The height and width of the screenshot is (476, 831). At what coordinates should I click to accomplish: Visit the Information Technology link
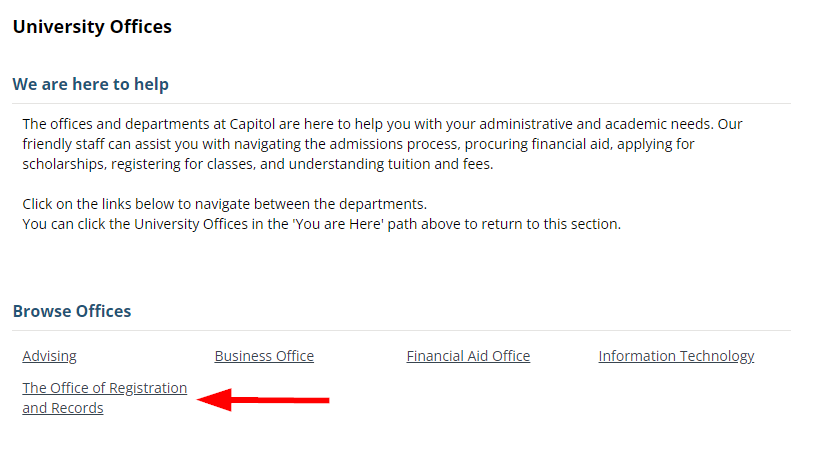pos(676,356)
